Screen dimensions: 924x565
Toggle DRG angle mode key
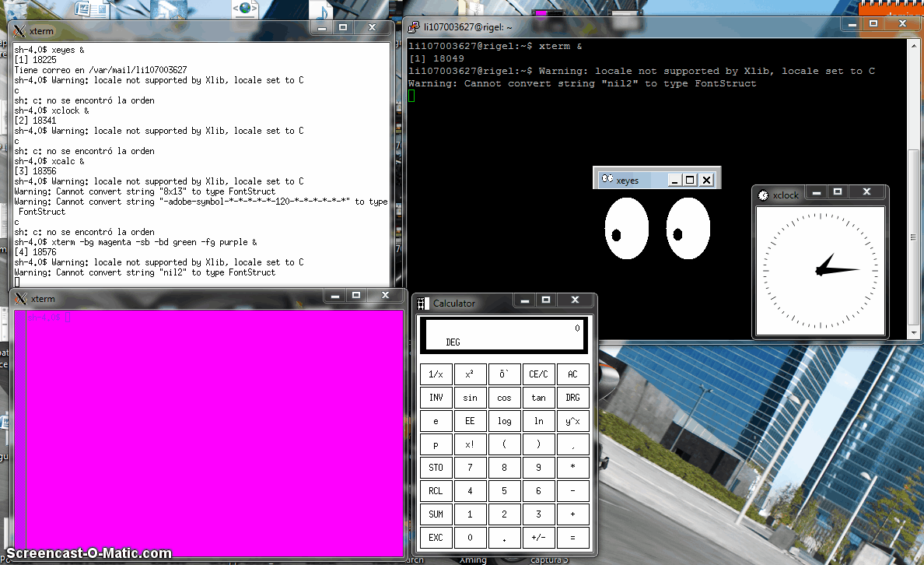coord(572,398)
